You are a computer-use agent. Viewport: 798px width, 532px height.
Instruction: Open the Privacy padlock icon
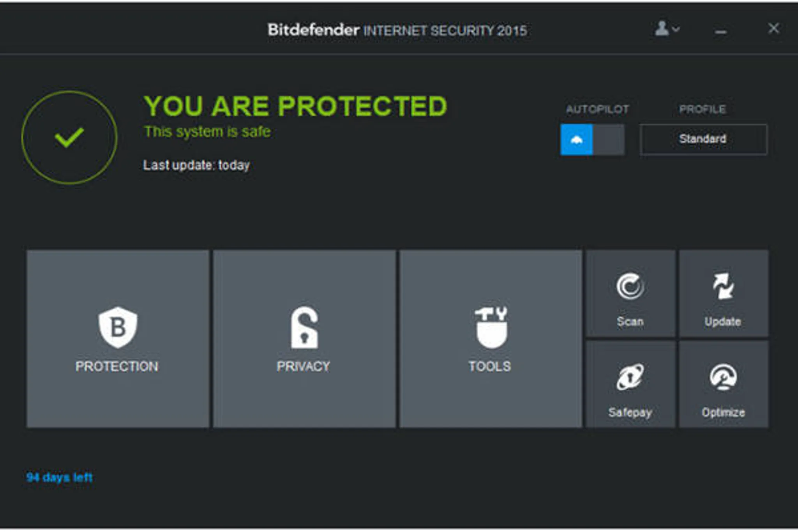click(x=304, y=328)
